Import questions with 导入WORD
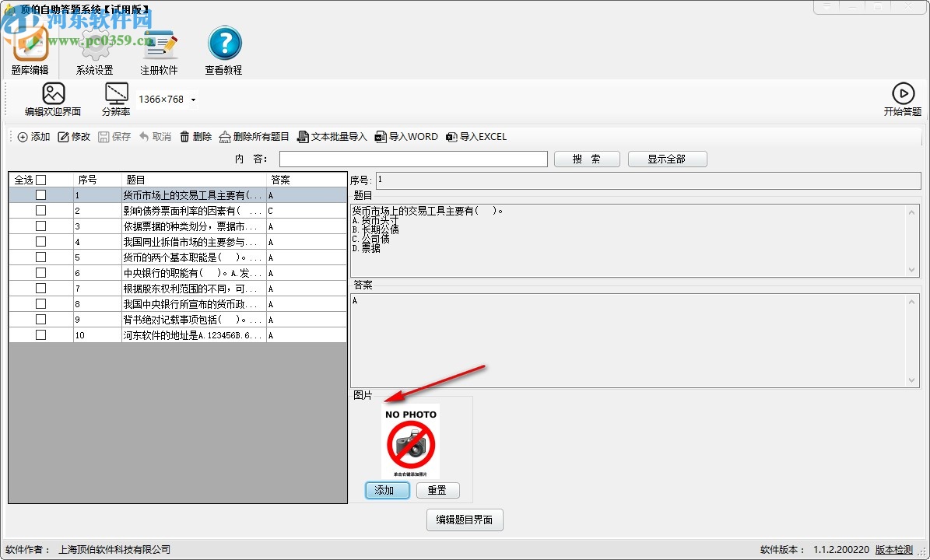Image resolution: width=930 pixels, height=560 pixels. [406, 137]
